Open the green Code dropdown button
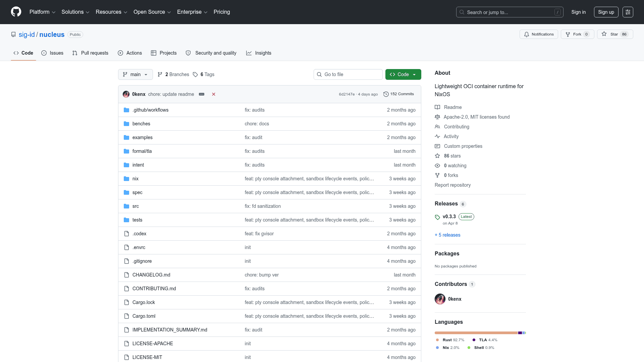This screenshot has height=362, width=644. [x=403, y=74]
